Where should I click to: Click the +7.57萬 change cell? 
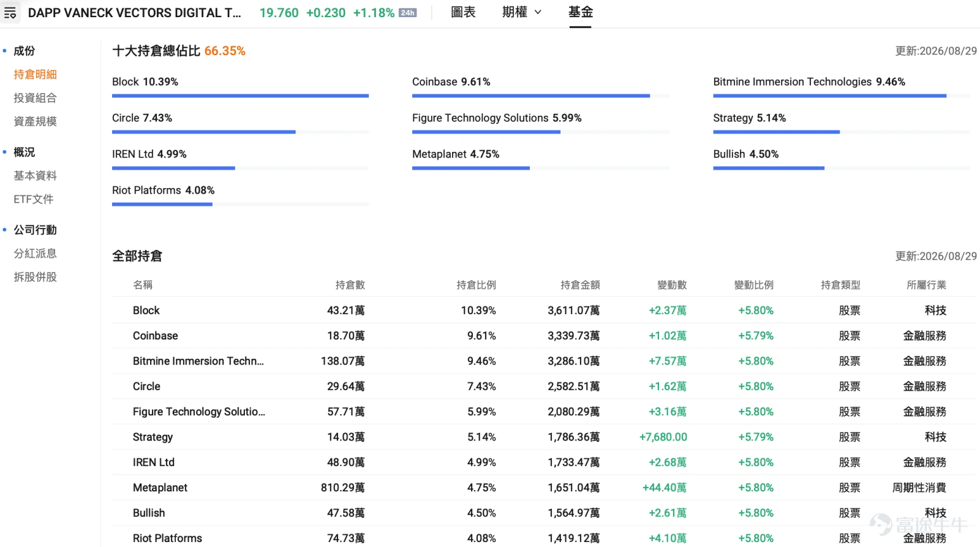click(x=668, y=361)
